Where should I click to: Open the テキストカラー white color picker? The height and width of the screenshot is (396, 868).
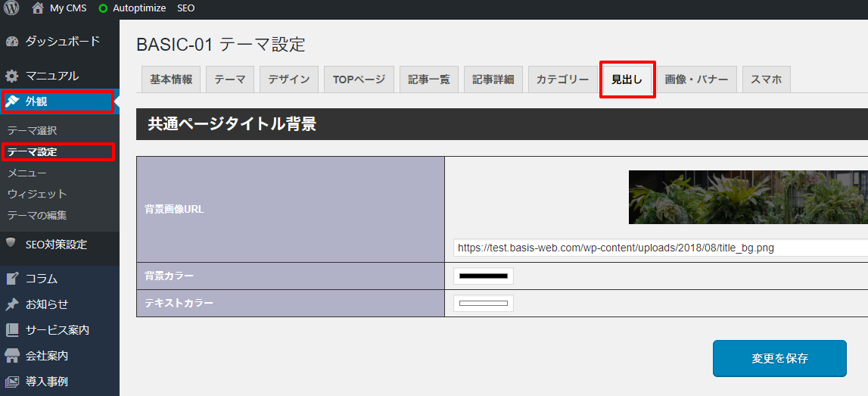point(484,303)
